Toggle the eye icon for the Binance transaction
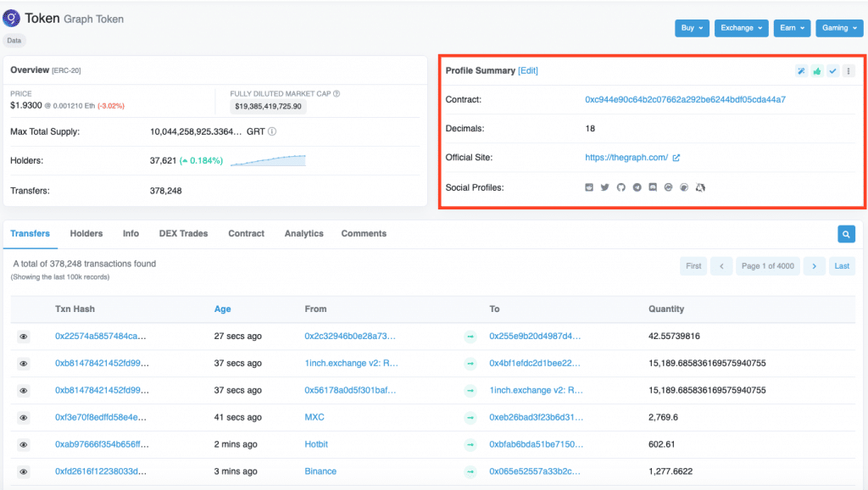Image resolution: width=868 pixels, height=490 pixels. [24, 472]
